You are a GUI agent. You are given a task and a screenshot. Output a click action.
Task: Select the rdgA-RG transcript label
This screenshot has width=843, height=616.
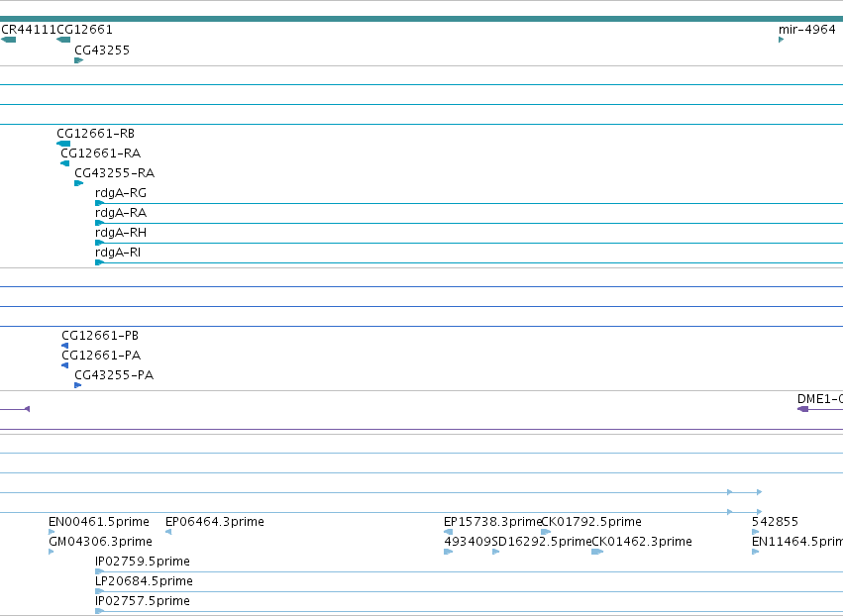(121, 193)
